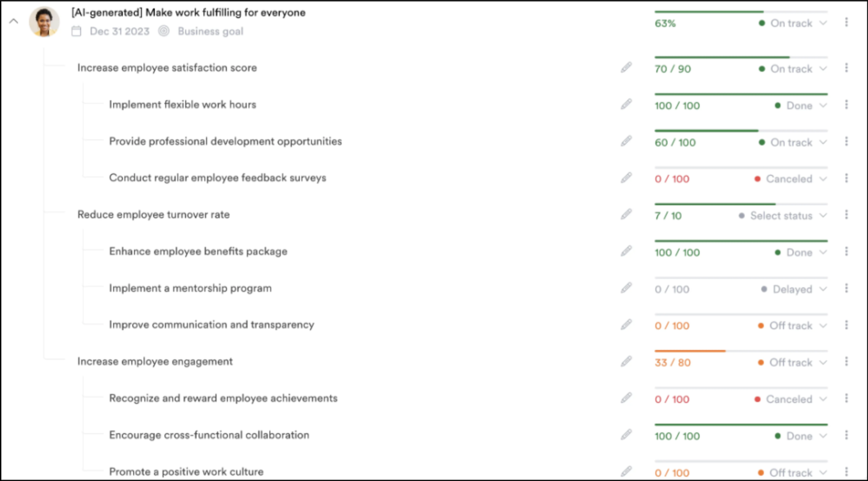The width and height of the screenshot is (868, 481).
Task: Edit the Implement flexible work hours subgoal
Action: (627, 104)
